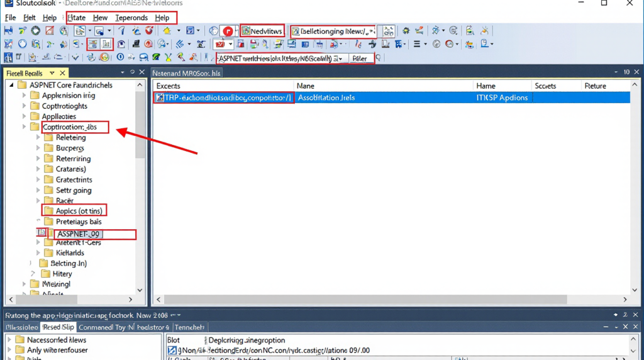This screenshot has height=360, width=644.
Task: Open the Flesell Becalls tab dropdown arrow
Action: pyautogui.click(x=52, y=73)
